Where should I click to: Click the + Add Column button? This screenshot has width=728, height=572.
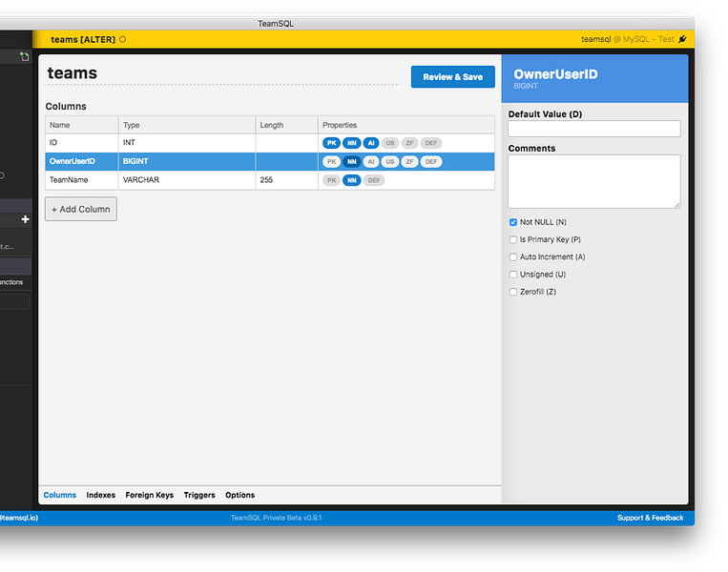coord(81,209)
